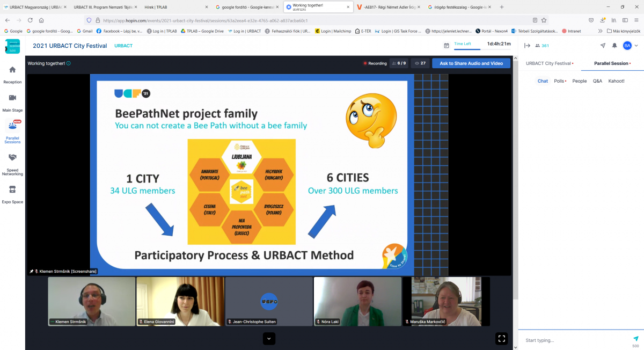Click the URBACT organizer link

click(123, 46)
